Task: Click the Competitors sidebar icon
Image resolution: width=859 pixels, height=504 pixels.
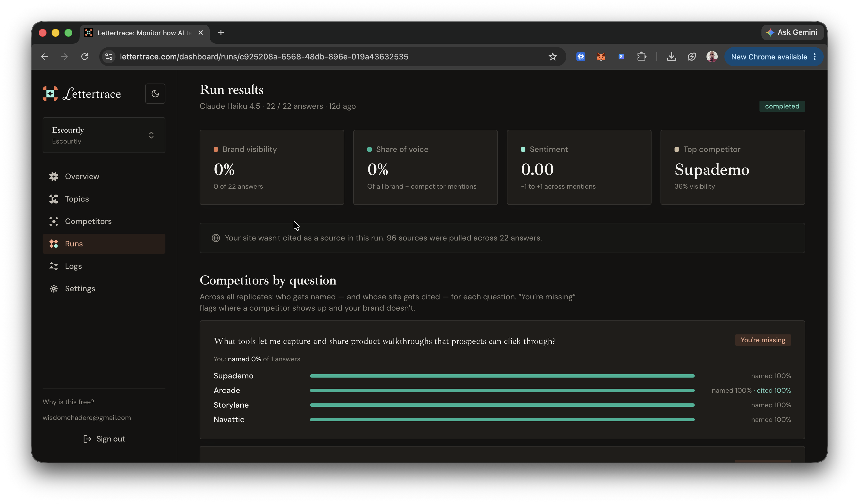Action: pyautogui.click(x=54, y=221)
